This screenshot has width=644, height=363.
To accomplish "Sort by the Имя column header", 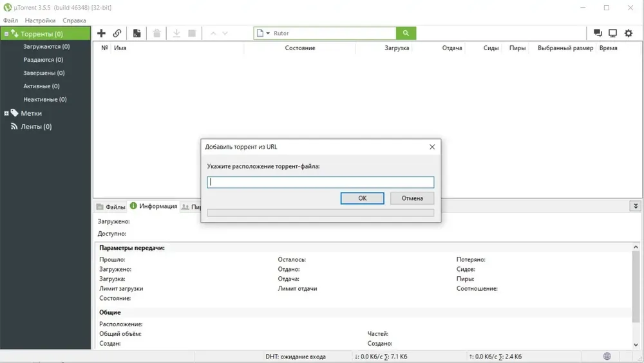I will click(120, 48).
